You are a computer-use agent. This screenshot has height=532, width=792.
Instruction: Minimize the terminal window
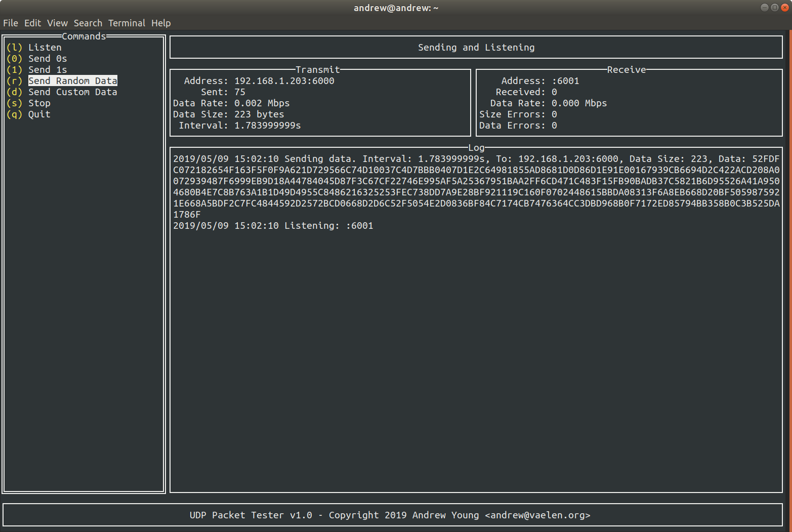tap(765, 7)
